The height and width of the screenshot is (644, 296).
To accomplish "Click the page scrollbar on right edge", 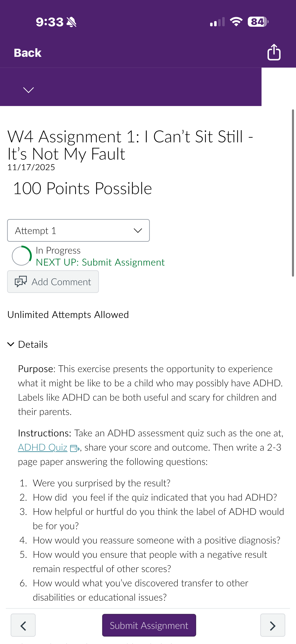I will [x=293, y=193].
